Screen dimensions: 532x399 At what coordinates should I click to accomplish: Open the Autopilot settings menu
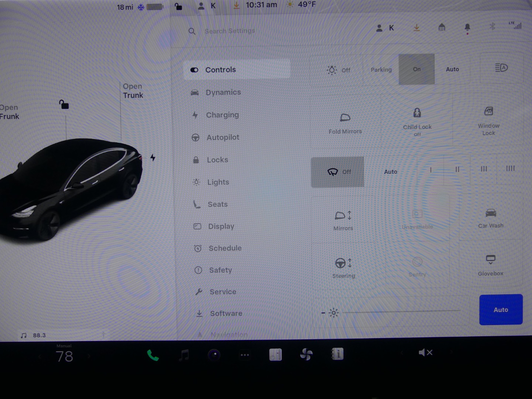pyautogui.click(x=223, y=137)
